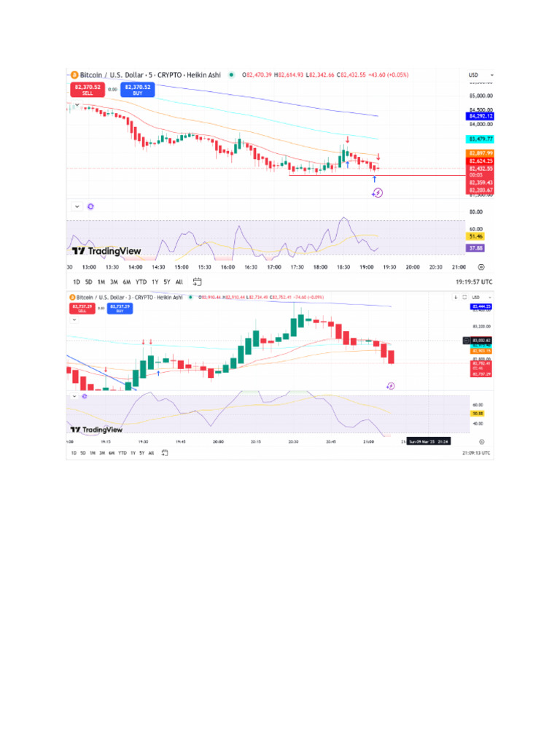Click the lightning replay icon on bottom chart

coord(391,385)
